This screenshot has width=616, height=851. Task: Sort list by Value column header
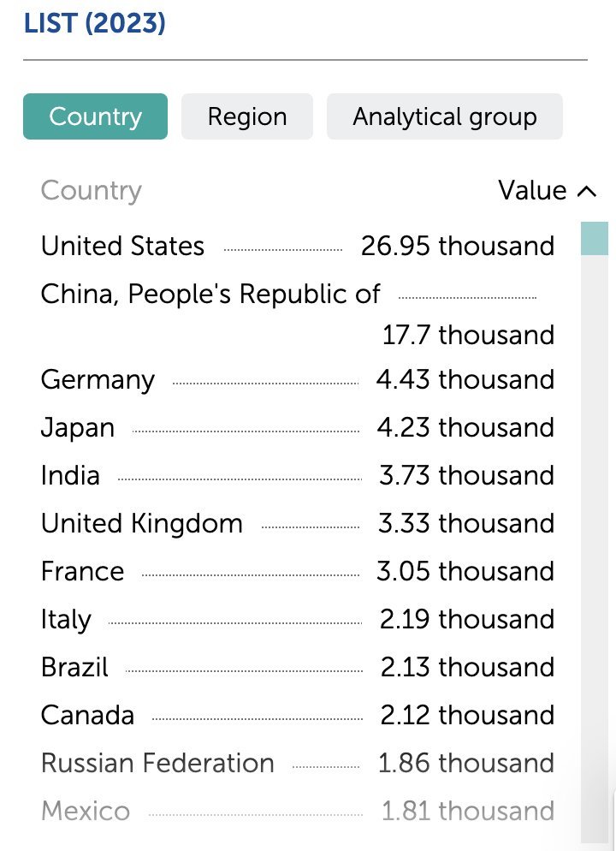[x=532, y=191]
